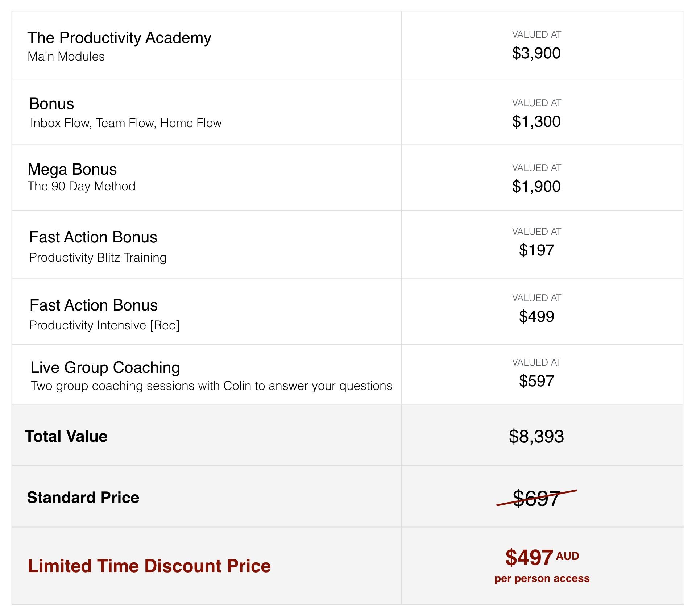Select the $1,300 bonus value
This screenshot has width=696, height=616.
[x=536, y=122]
